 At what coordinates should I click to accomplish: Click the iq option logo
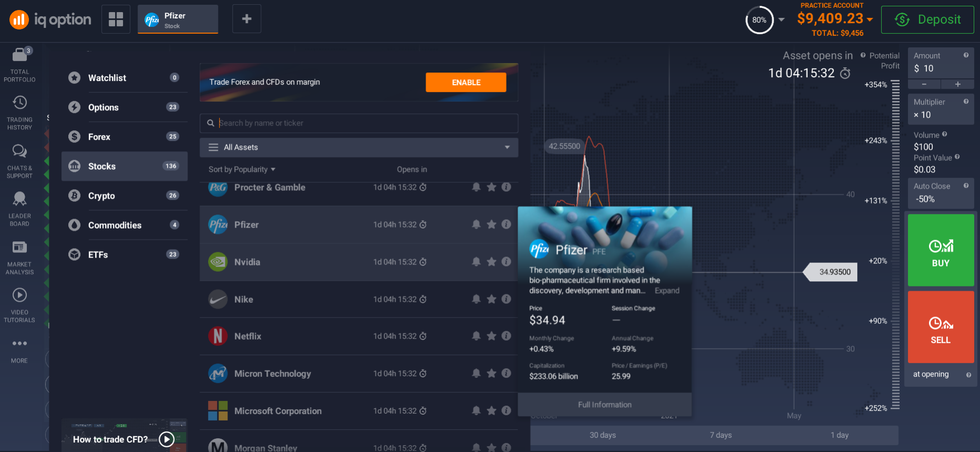[x=50, y=19]
